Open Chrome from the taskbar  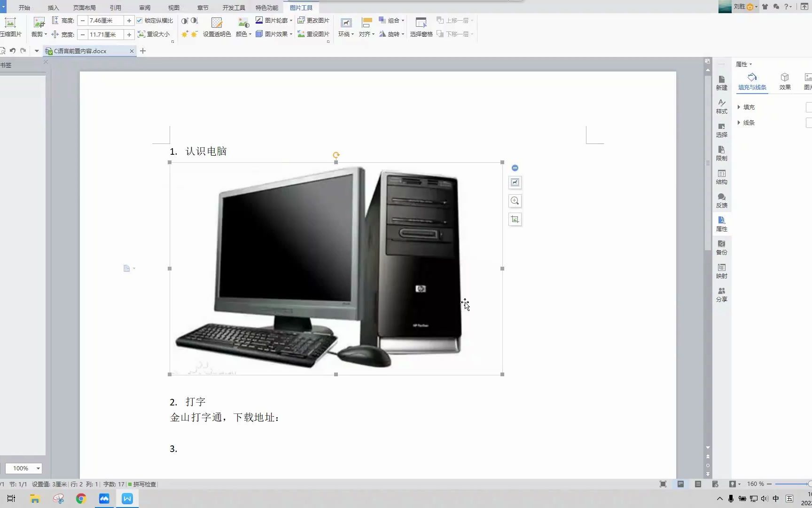(81, 499)
